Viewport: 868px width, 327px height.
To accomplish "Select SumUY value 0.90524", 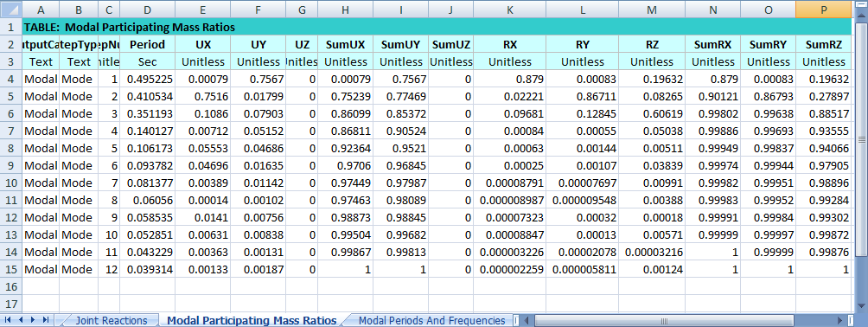I will [401, 131].
